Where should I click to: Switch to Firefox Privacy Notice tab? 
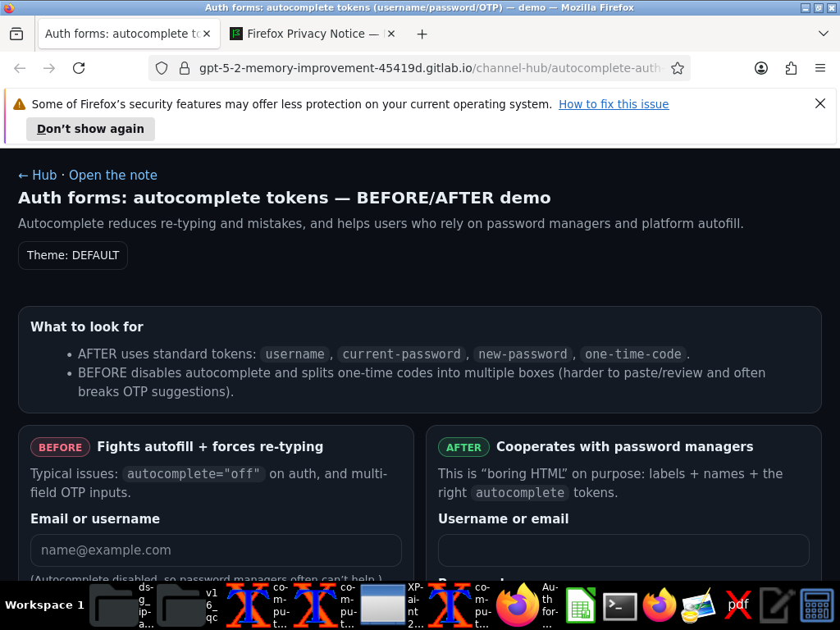click(x=305, y=34)
